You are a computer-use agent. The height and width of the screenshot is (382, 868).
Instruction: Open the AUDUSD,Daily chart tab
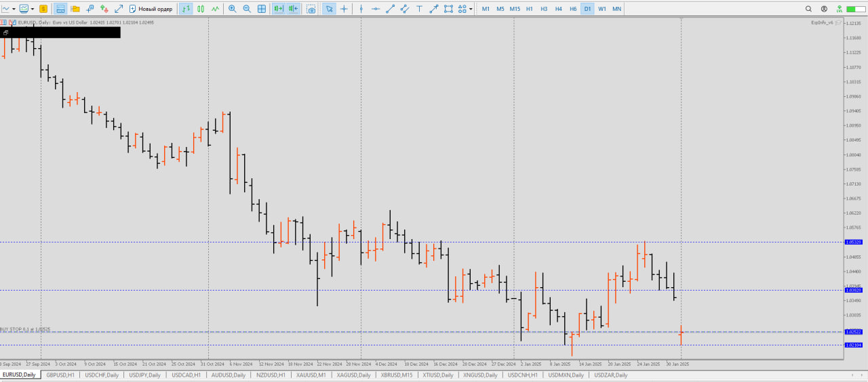point(229,375)
